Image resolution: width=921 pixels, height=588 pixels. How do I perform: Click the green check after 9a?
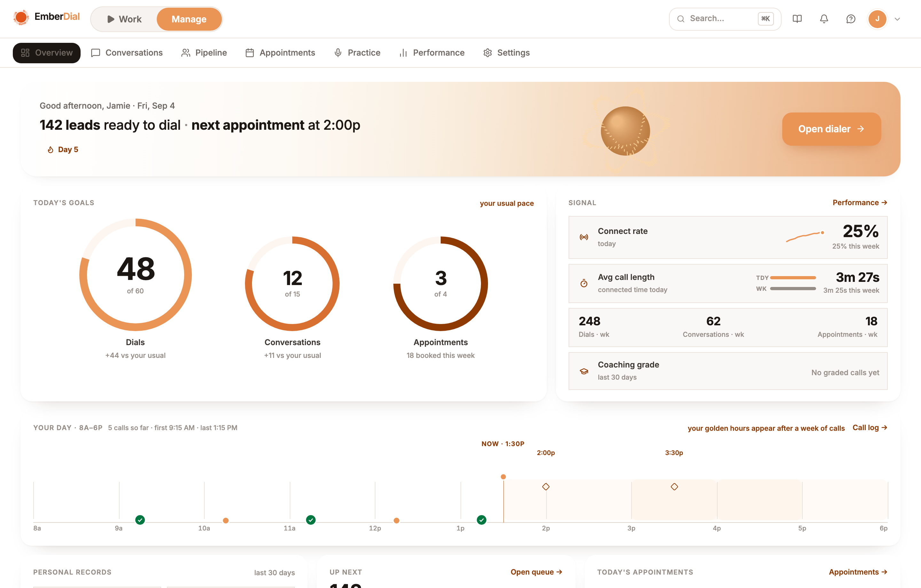click(140, 520)
